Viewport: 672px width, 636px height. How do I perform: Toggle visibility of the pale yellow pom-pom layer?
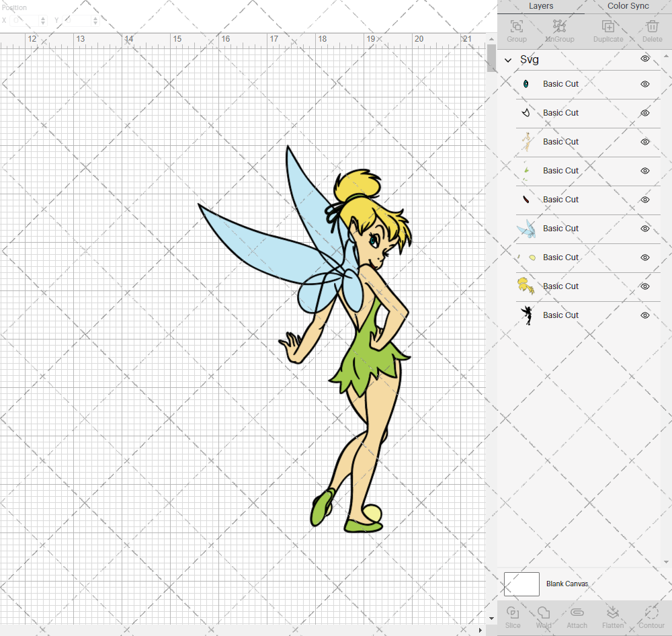(645, 257)
